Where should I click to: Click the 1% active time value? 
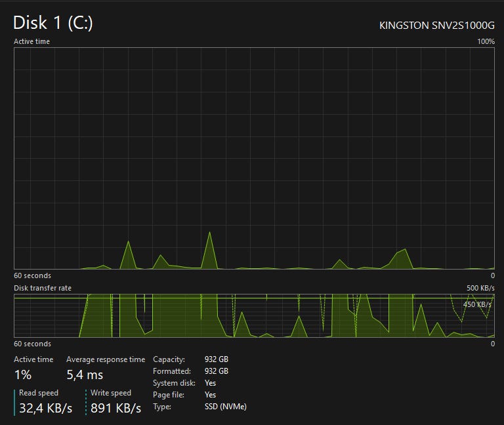23,375
